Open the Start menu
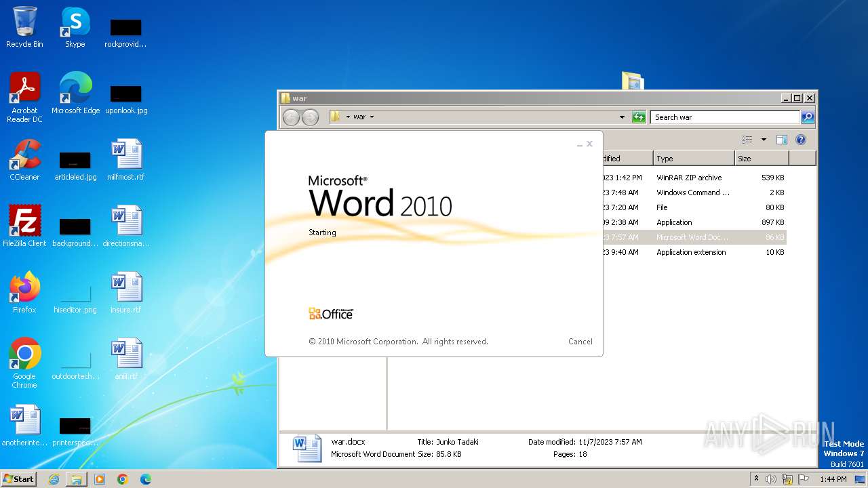 (x=19, y=479)
